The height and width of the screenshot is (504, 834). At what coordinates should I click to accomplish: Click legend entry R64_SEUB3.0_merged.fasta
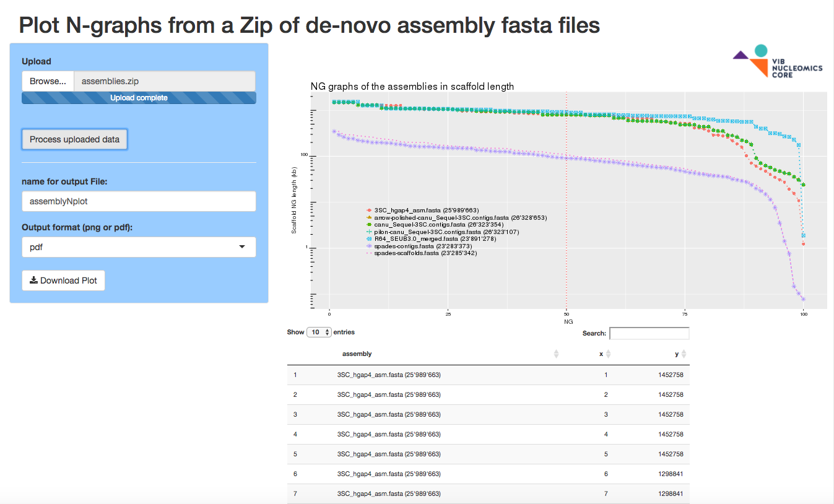pyautogui.click(x=435, y=239)
